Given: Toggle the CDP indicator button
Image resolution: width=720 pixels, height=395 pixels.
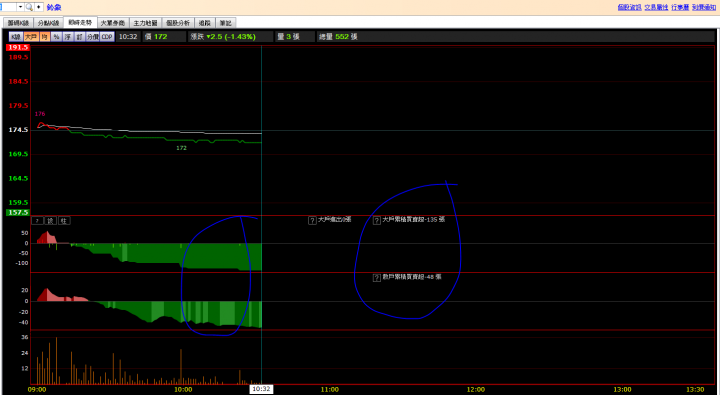Looking at the screenshot, I should coord(107,37).
